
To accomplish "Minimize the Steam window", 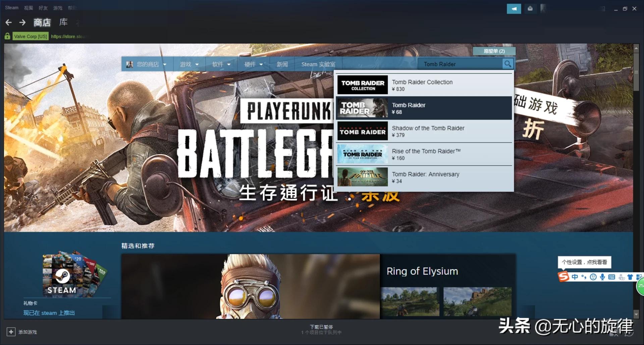I will click(x=616, y=9).
